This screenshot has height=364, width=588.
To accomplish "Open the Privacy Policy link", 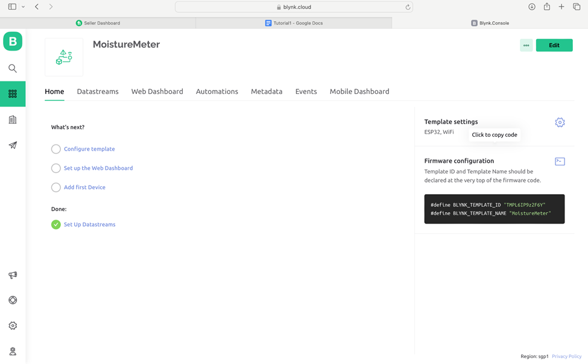I will [x=567, y=356].
